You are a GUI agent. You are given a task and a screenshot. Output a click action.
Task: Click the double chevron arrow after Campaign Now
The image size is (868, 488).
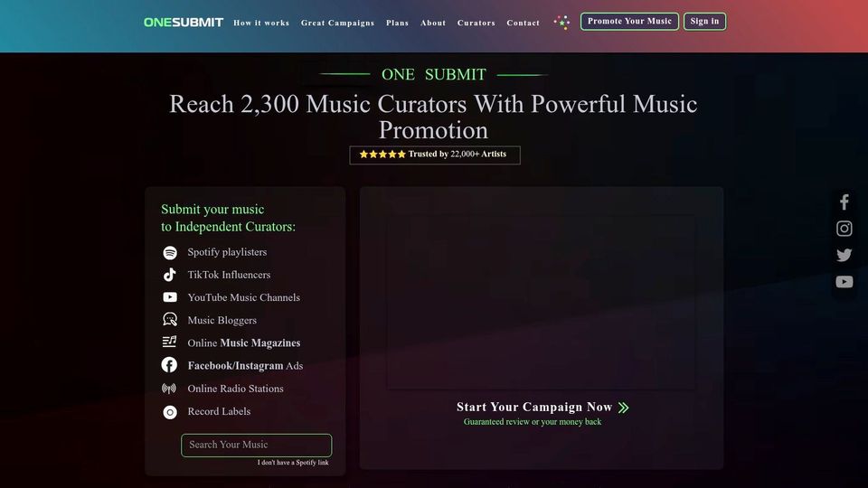pyautogui.click(x=624, y=408)
